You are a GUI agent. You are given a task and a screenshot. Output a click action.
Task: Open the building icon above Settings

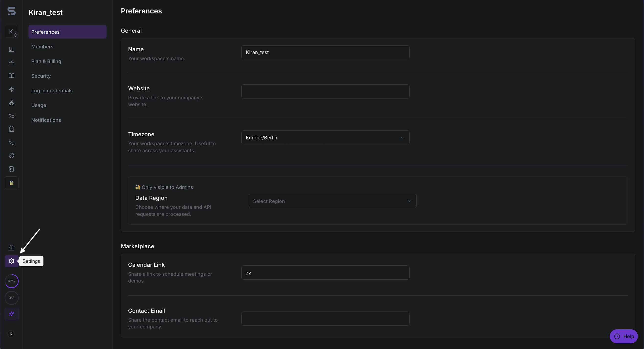[11, 248]
